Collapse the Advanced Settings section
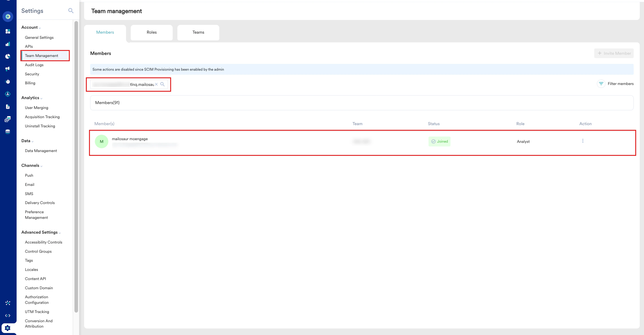This screenshot has width=644, height=335. pyautogui.click(x=59, y=233)
